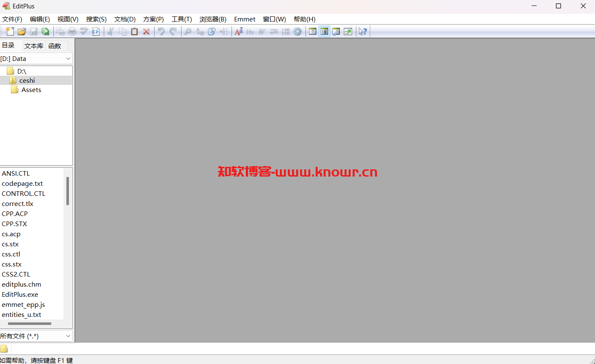Select CPP.ACP in file list
595x364 pixels.
tap(15, 214)
